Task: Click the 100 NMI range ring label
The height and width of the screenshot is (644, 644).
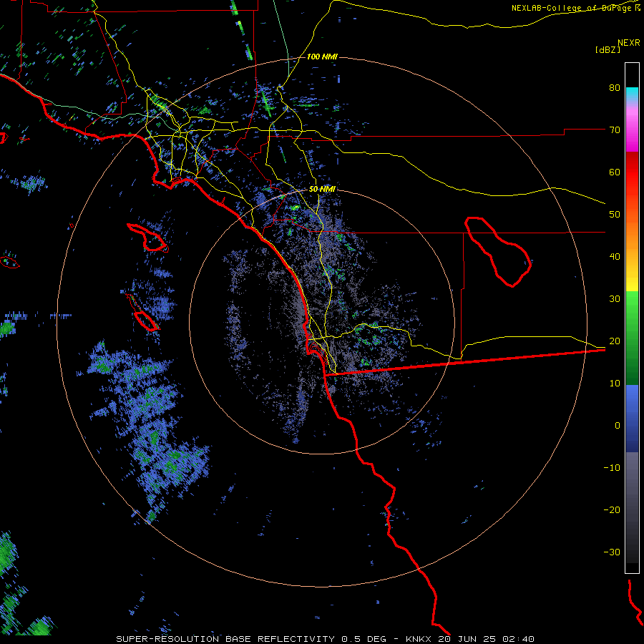Action: (322, 57)
